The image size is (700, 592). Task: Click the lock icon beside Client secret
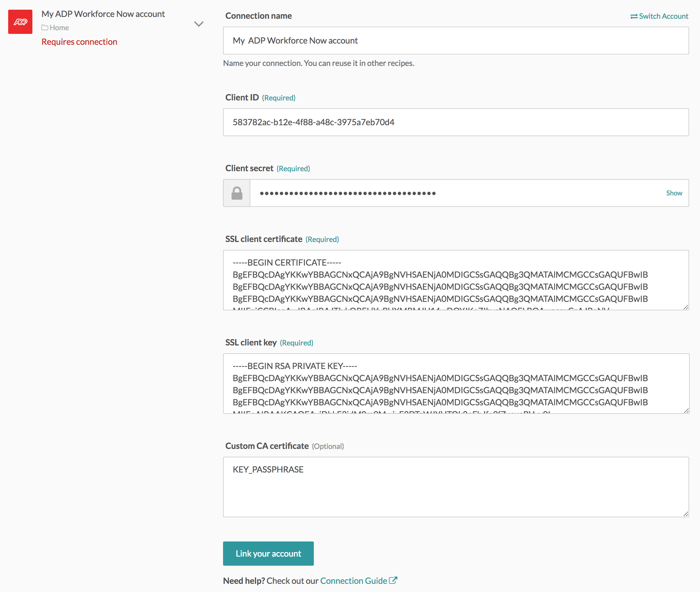point(236,193)
